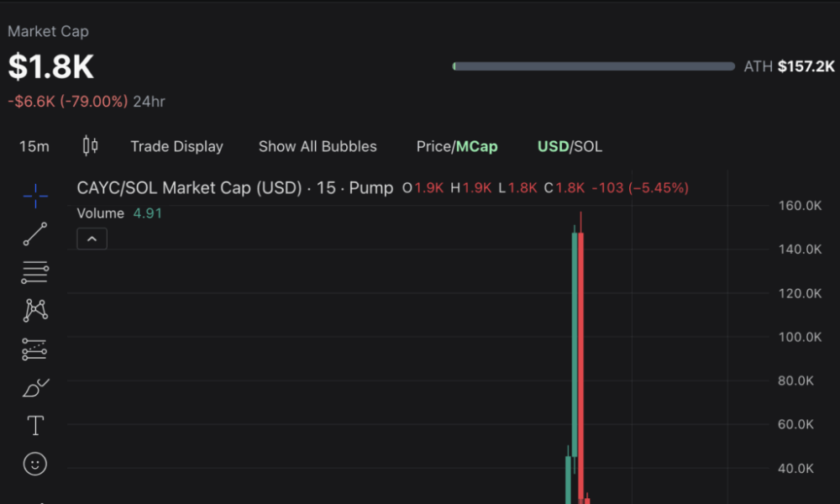Select the brush drawing tool
Image resolution: width=840 pixels, height=504 pixels.
pyautogui.click(x=34, y=387)
